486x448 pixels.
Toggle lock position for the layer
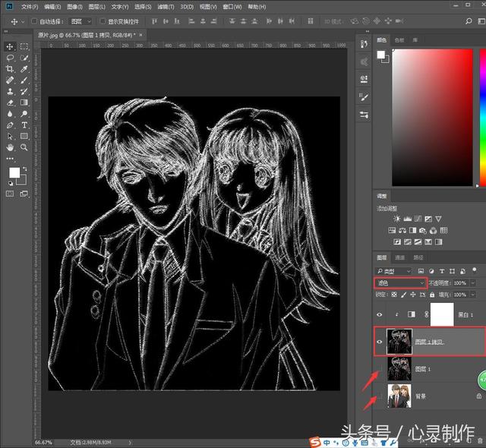click(x=413, y=295)
